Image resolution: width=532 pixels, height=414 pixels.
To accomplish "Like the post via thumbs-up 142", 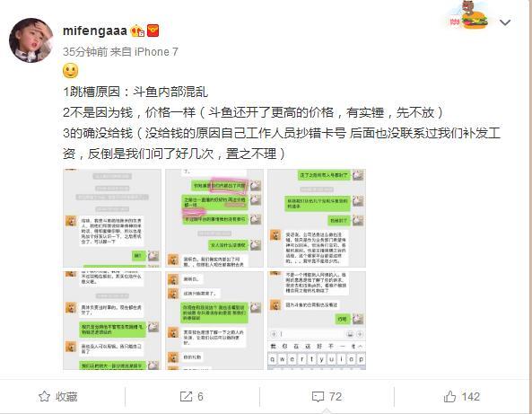I will (462, 396).
